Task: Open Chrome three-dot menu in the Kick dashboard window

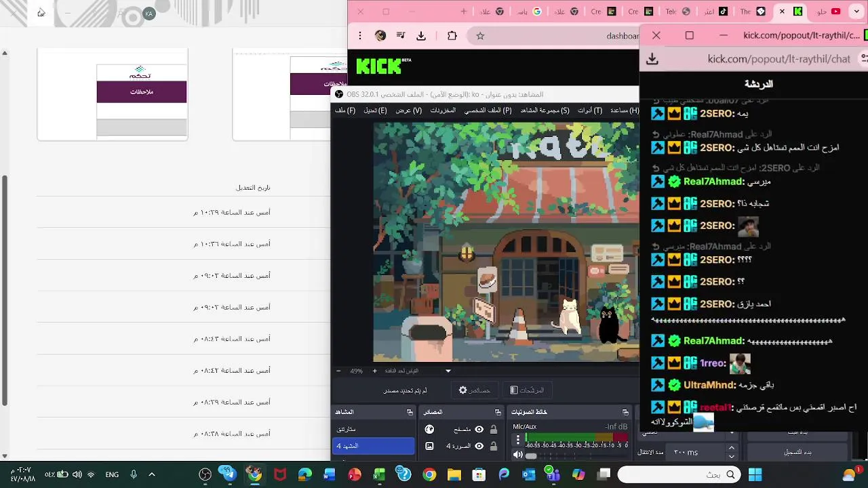Action: (360, 36)
